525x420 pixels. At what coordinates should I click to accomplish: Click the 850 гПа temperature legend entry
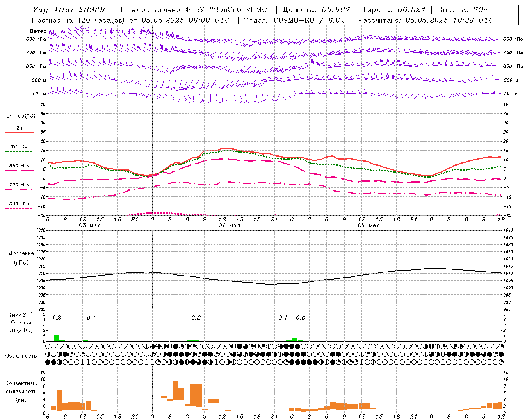(19, 166)
